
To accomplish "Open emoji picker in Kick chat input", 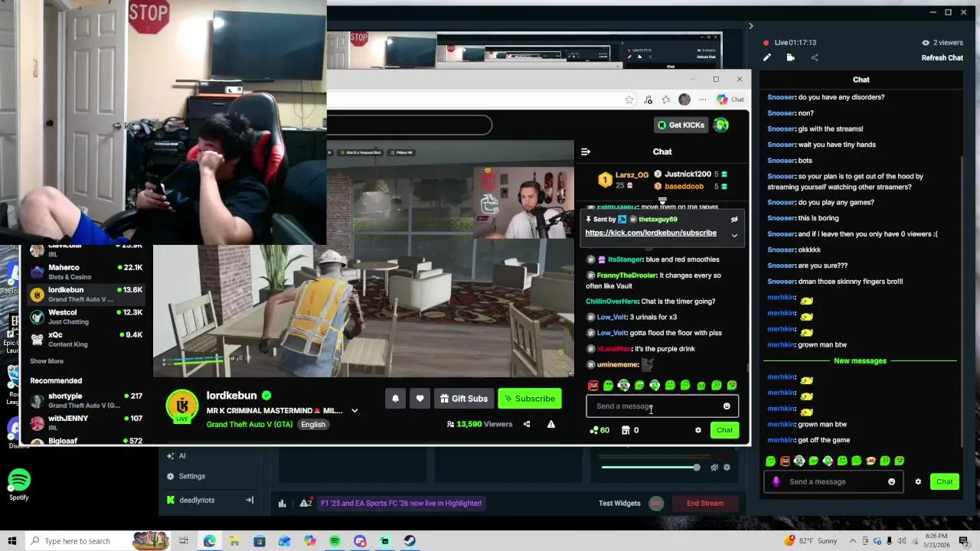I will pos(727,406).
